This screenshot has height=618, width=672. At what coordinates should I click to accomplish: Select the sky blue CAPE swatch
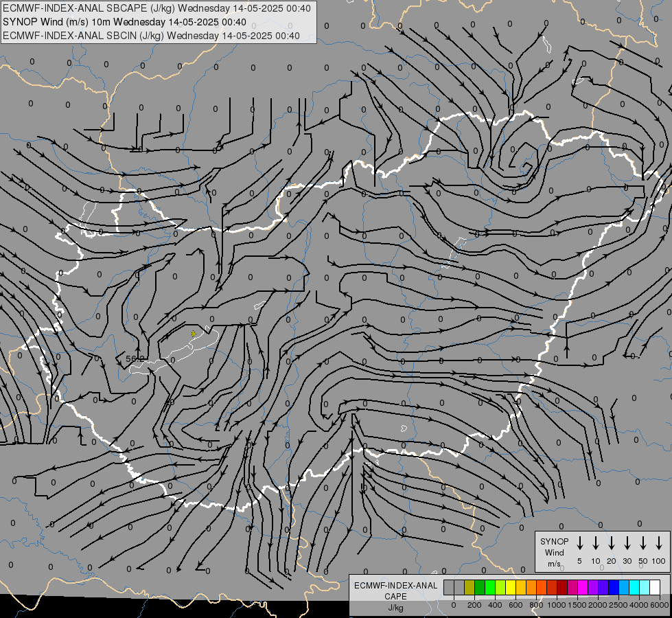tap(623, 587)
